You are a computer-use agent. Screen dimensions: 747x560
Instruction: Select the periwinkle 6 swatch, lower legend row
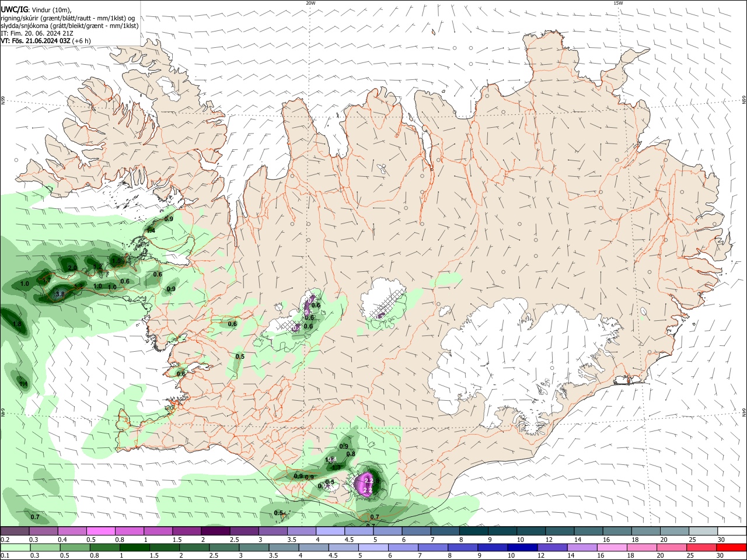point(402,547)
